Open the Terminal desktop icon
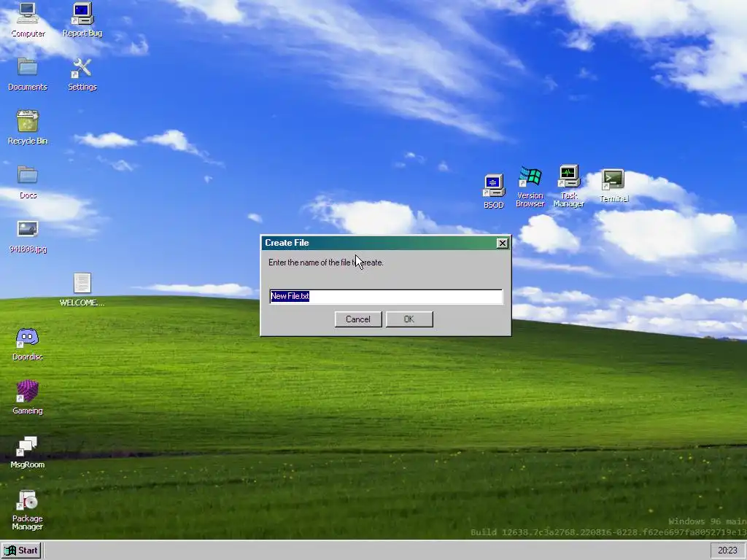The image size is (747, 560). [x=614, y=186]
